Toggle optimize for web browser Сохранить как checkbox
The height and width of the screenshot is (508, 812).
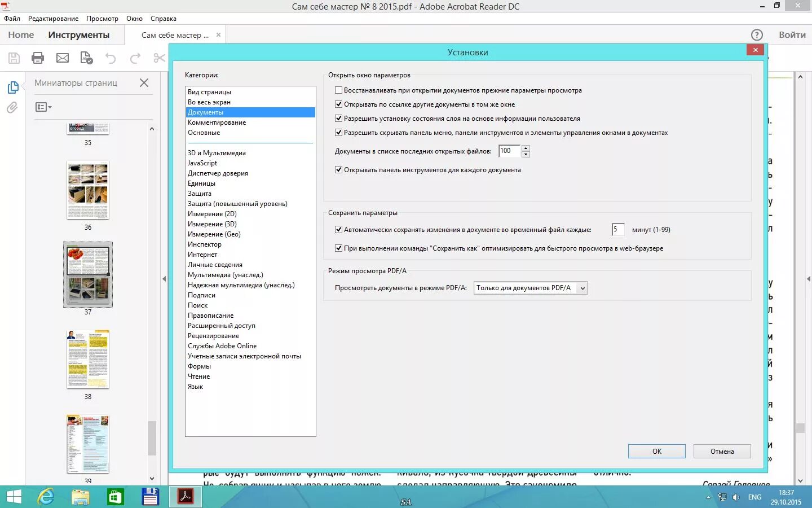pyautogui.click(x=339, y=248)
